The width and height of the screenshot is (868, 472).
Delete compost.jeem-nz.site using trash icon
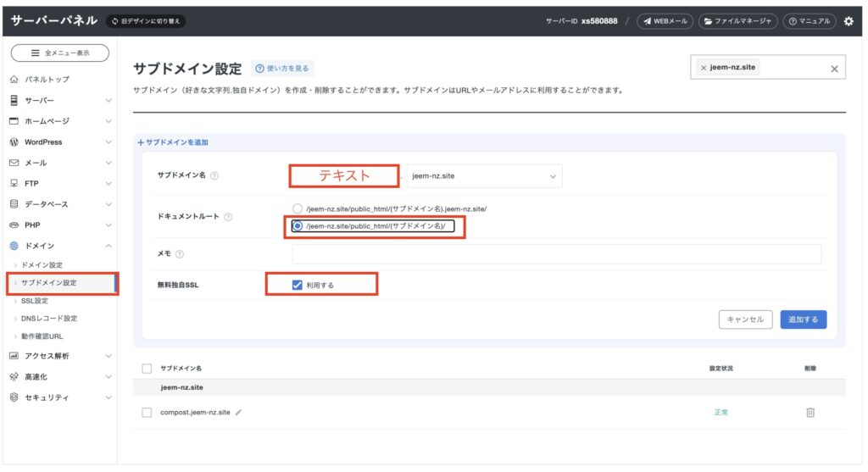810,412
